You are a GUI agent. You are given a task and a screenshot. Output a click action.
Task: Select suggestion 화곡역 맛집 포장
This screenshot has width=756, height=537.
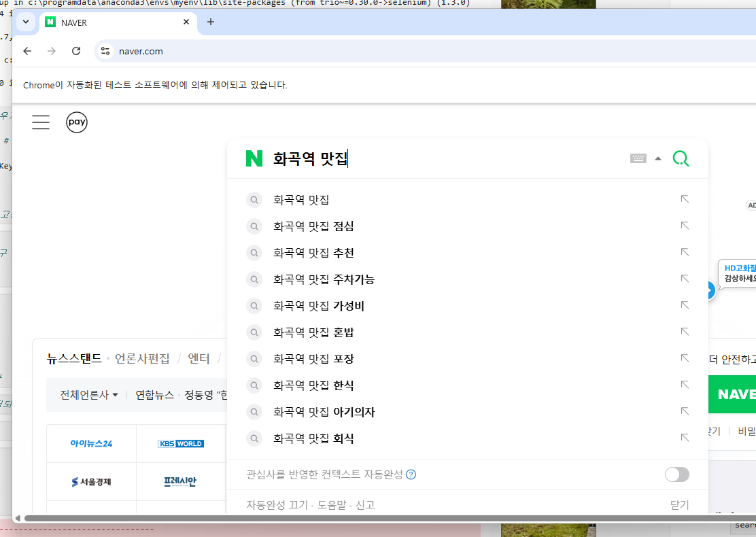[467, 359]
